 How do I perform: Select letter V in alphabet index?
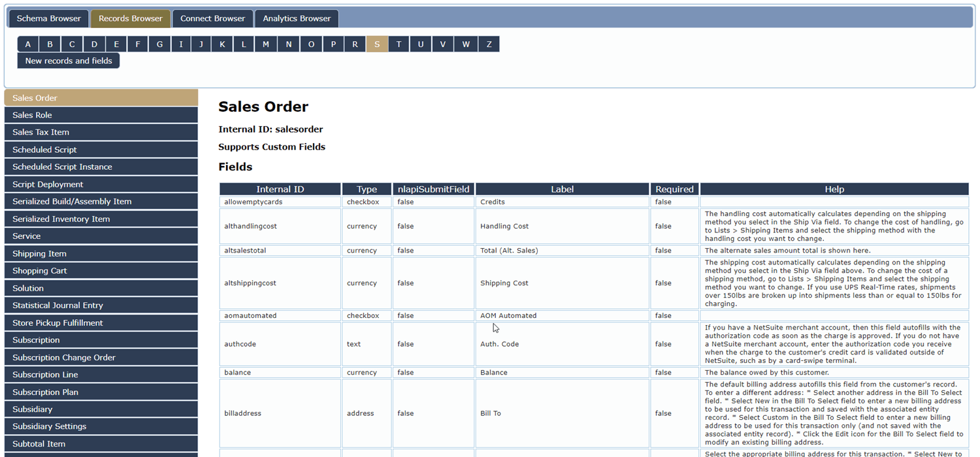[443, 44]
